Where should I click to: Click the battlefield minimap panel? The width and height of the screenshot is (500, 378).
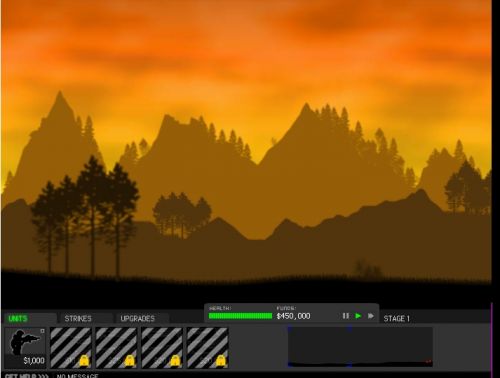pyautogui.click(x=360, y=347)
